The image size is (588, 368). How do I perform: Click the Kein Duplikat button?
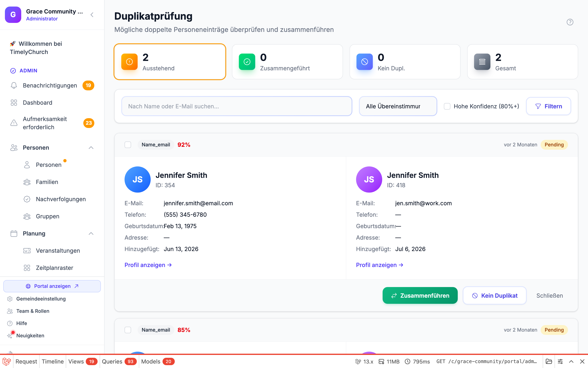494,295
